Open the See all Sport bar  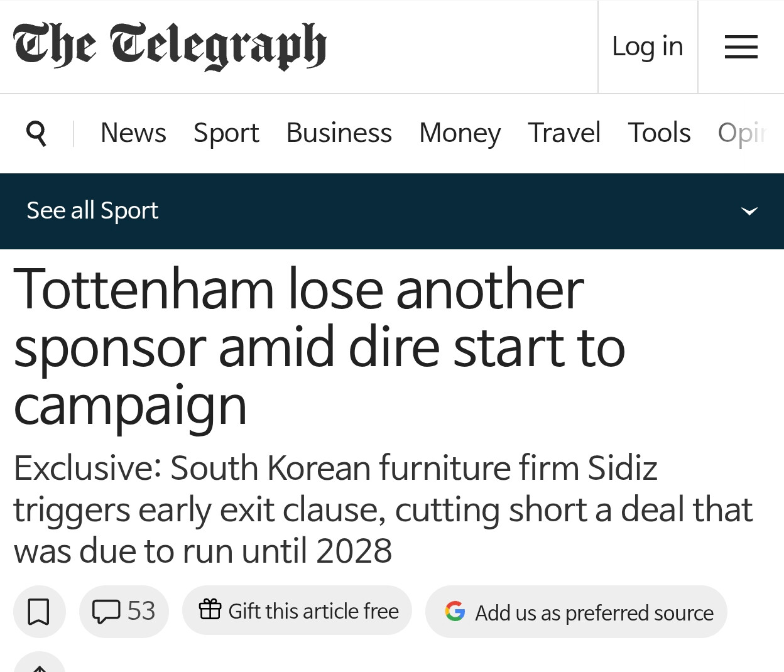tap(392, 211)
